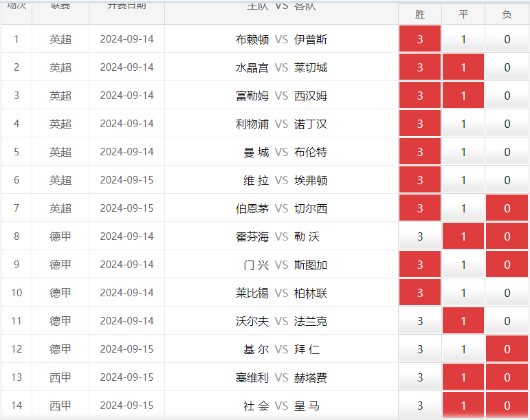Image resolution: width=530 pixels, height=420 pixels.
Task: Click team name 利物浦
Action: pyautogui.click(x=252, y=124)
